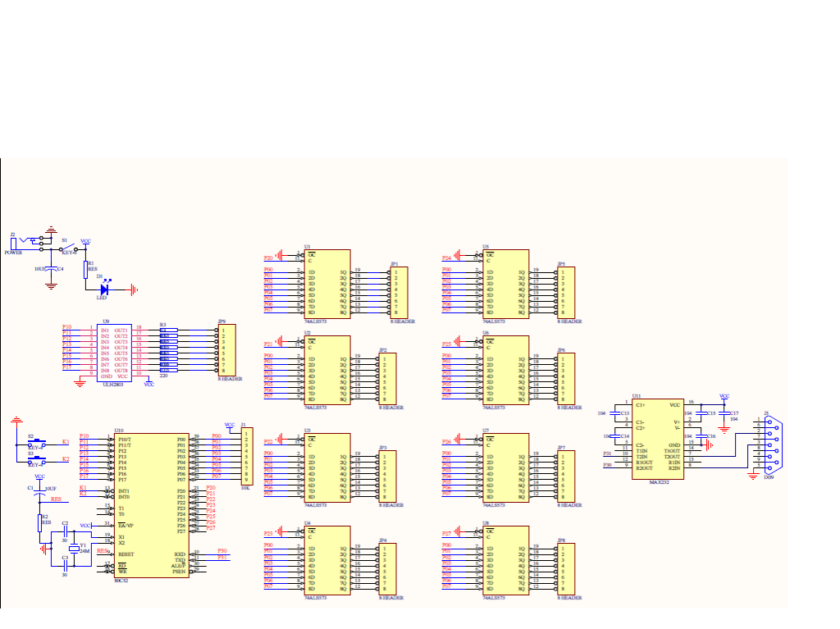Select the D1 LED diode symbol
Viewport: 840px width, 629px height.
(x=104, y=289)
